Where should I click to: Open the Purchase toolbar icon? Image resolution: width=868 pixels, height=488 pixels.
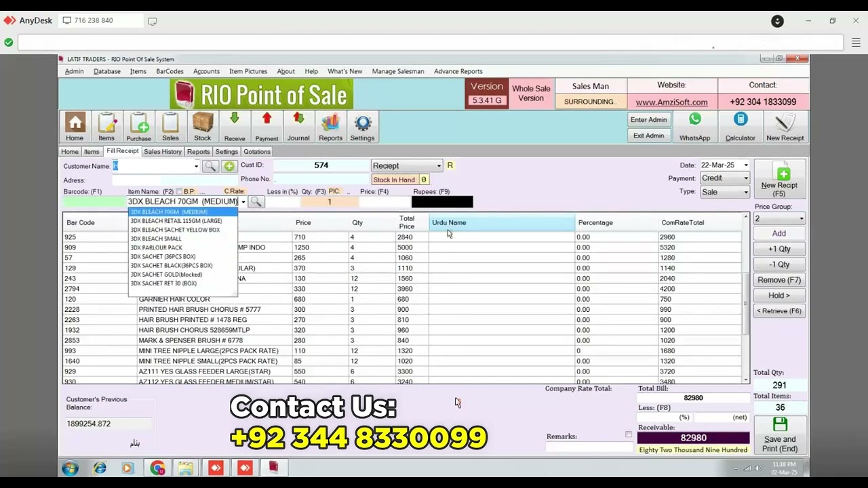(138, 127)
